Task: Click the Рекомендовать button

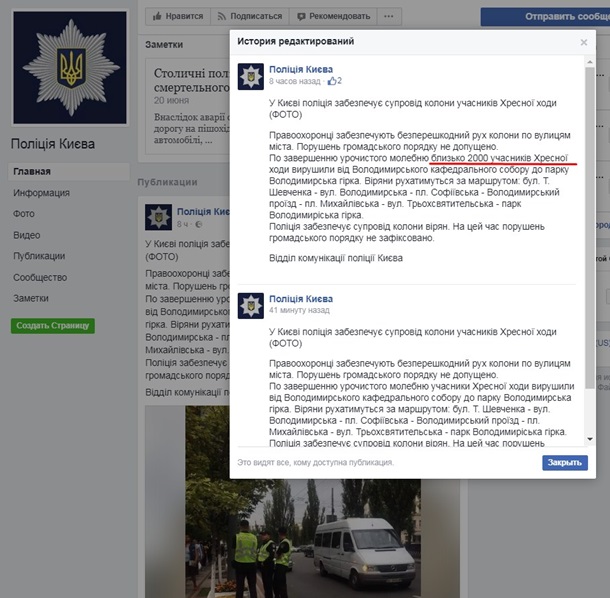Action: point(333,16)
